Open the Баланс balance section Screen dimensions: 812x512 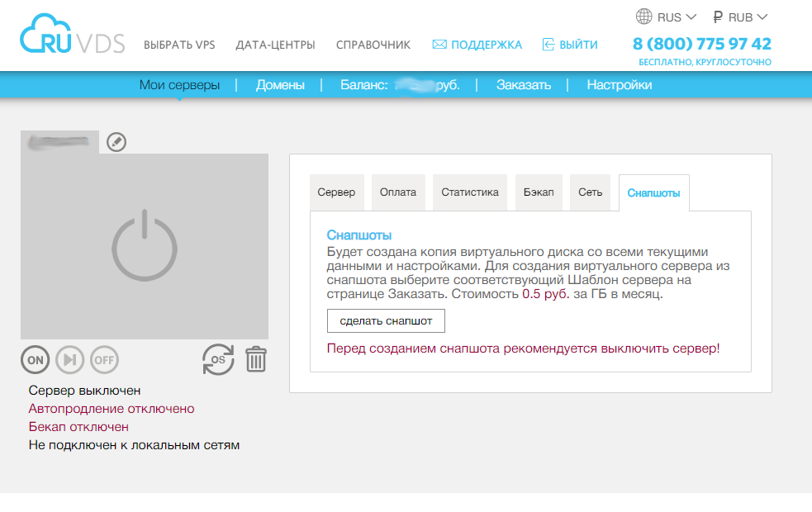pyautogui.click(x=400, y=85)
